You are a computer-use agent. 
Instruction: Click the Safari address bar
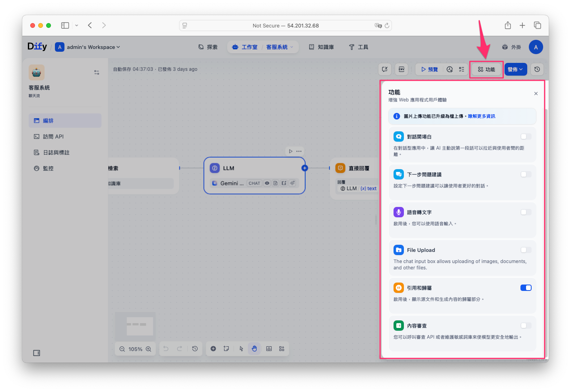pyautogui.click(x=285, y=25)
